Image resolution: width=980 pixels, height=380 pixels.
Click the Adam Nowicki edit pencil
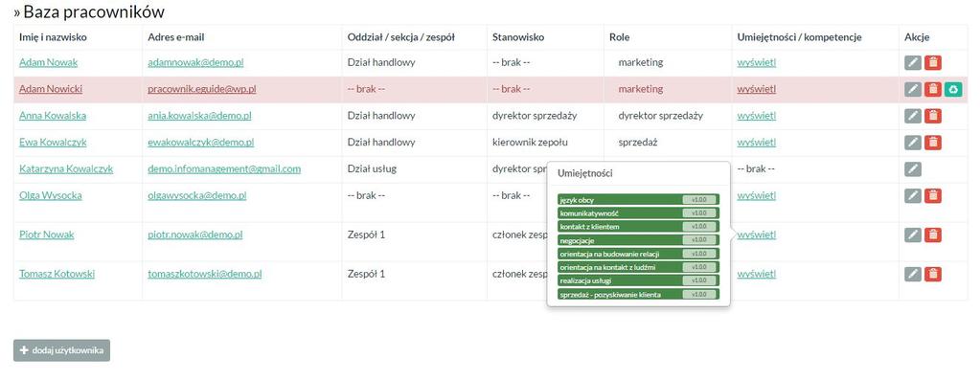pos(913,89)
